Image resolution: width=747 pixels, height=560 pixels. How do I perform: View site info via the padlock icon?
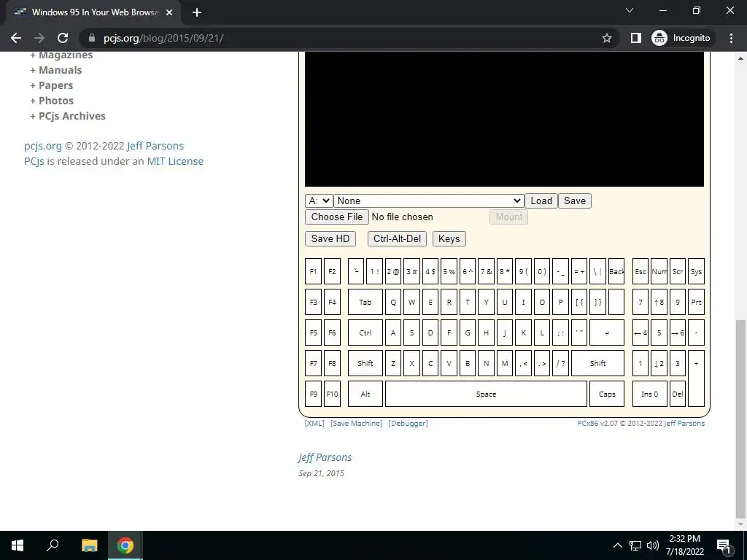pos(92,38)
